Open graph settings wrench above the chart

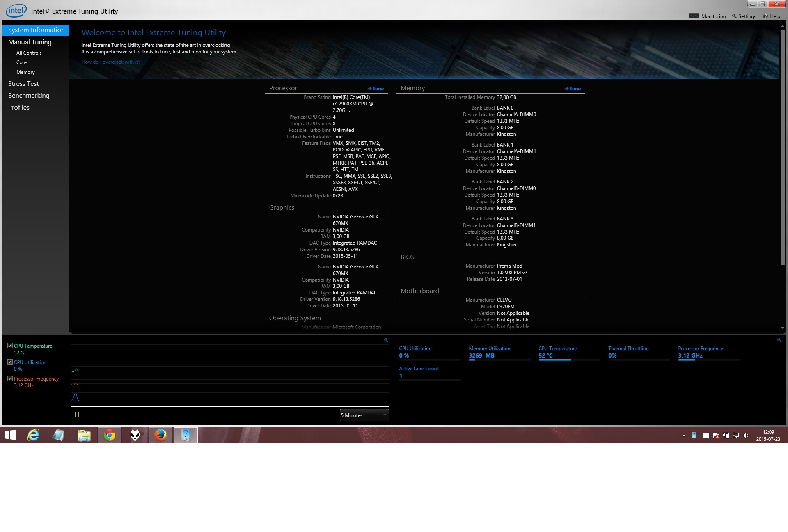coord(386,340)
